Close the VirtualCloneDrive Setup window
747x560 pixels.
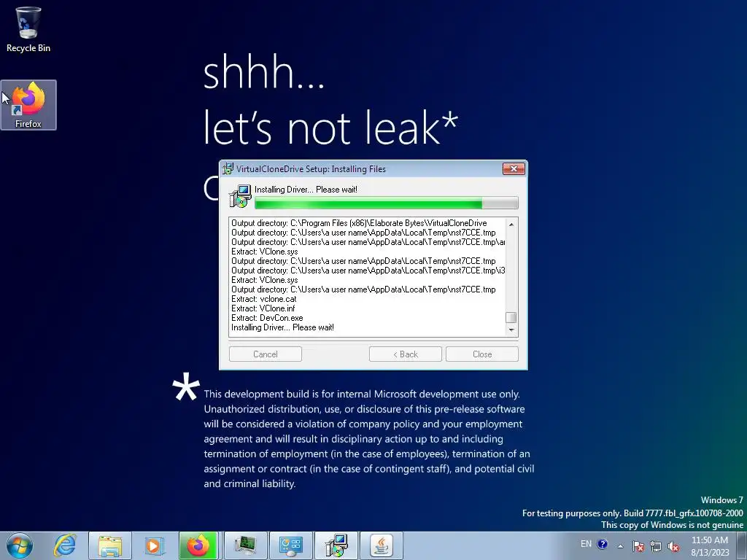tap(514, 168)
